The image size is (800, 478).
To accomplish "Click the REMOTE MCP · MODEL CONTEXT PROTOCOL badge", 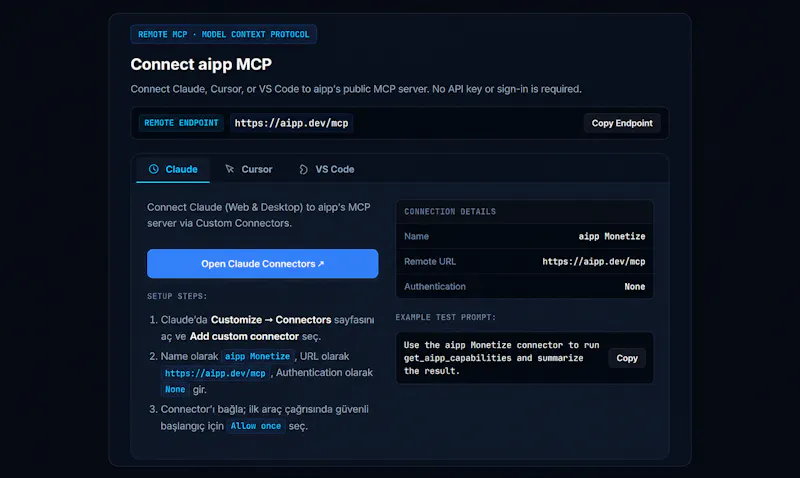I will 223,34.
